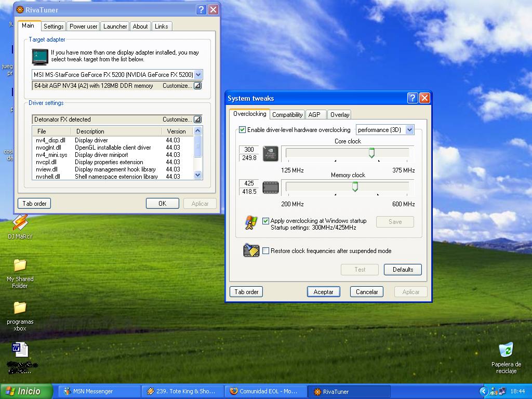The width and height of the screenshot is (532, 399).
Task: Click the GPU chip icon beside Core clock
Action: coord(270,154)
